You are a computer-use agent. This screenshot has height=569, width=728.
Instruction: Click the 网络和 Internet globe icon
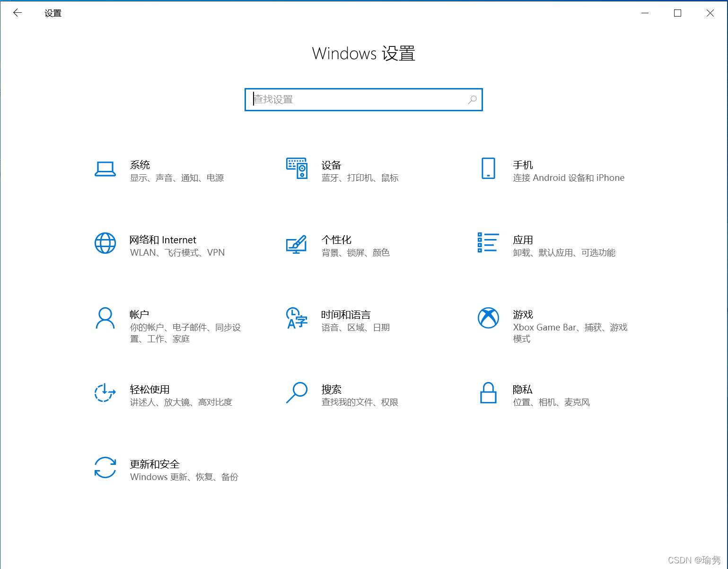pos(105,243)
